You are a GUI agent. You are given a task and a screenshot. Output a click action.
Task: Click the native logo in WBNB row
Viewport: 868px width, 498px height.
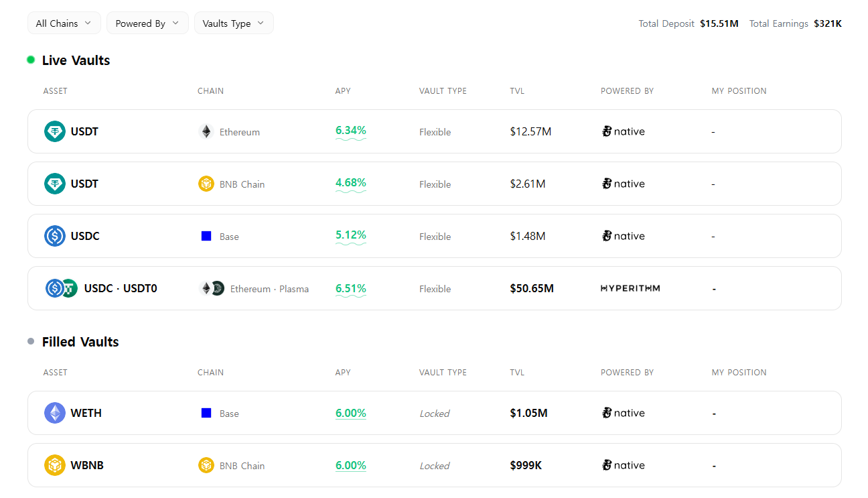point(623,465)
